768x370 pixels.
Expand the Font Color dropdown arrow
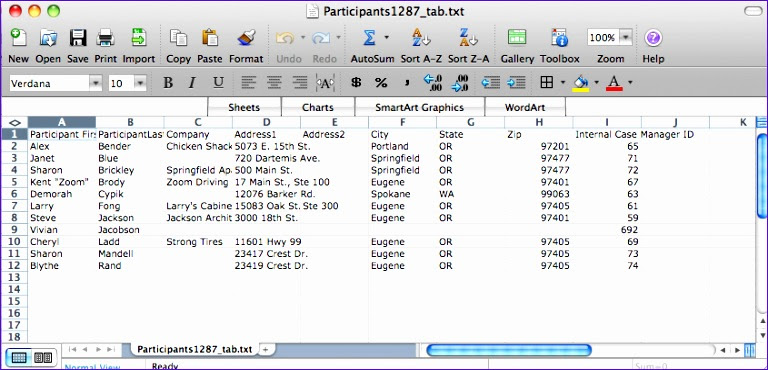point(630,82)
